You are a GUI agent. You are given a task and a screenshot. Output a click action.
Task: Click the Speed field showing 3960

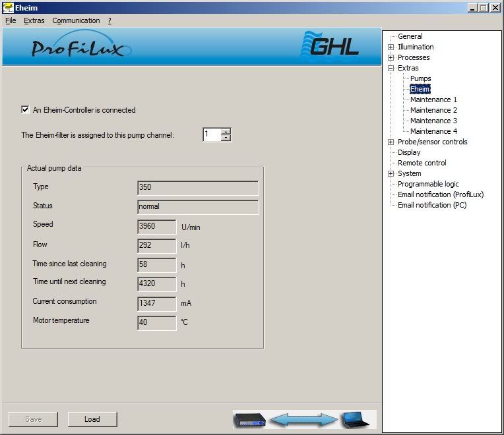[156, 226]
